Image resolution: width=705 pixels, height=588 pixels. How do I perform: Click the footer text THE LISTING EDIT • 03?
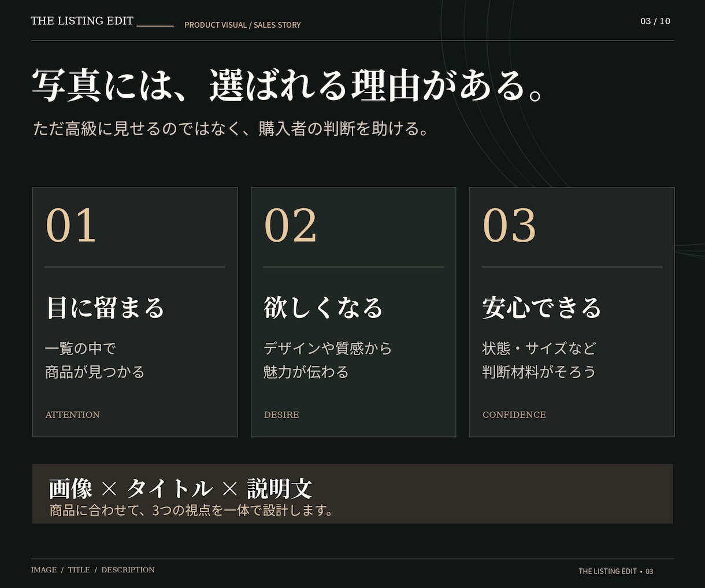click(616, 571)
